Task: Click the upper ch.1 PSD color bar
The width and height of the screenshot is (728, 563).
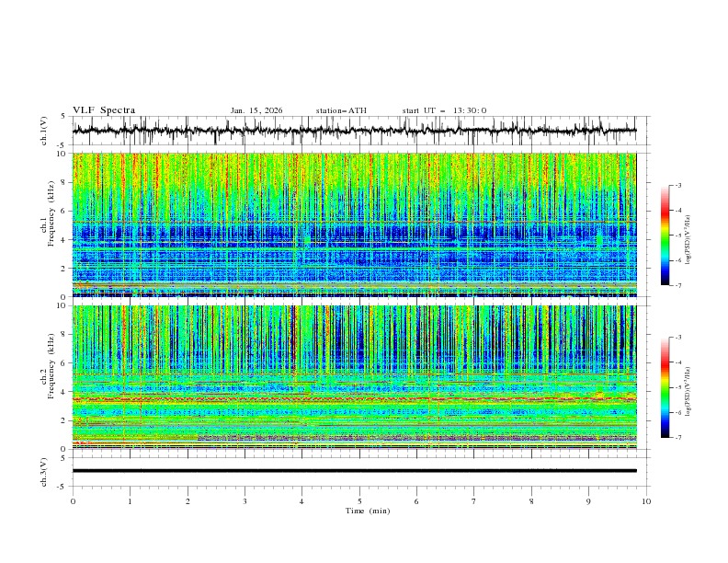Action: (665, 236)
